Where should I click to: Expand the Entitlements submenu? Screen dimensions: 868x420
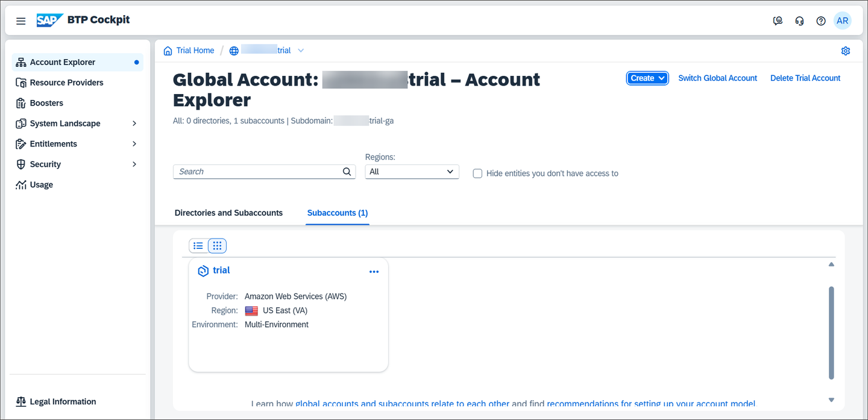134,144
